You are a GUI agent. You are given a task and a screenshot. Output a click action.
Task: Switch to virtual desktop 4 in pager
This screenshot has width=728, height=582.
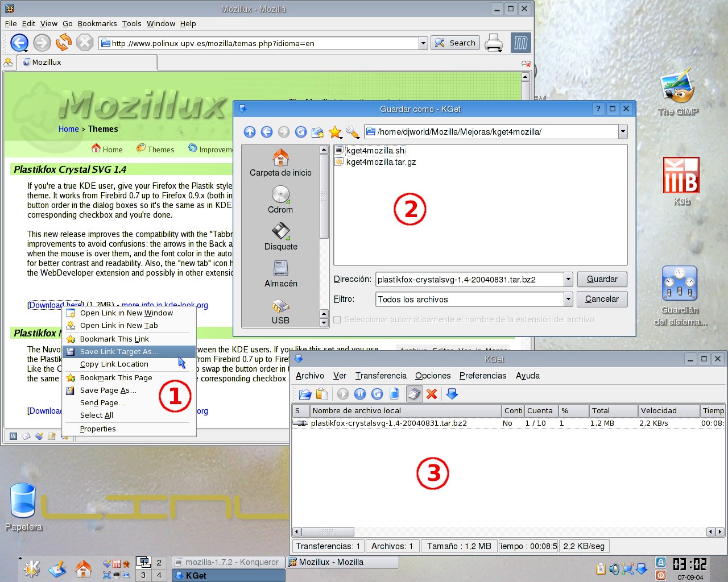[x=159, y=575]
